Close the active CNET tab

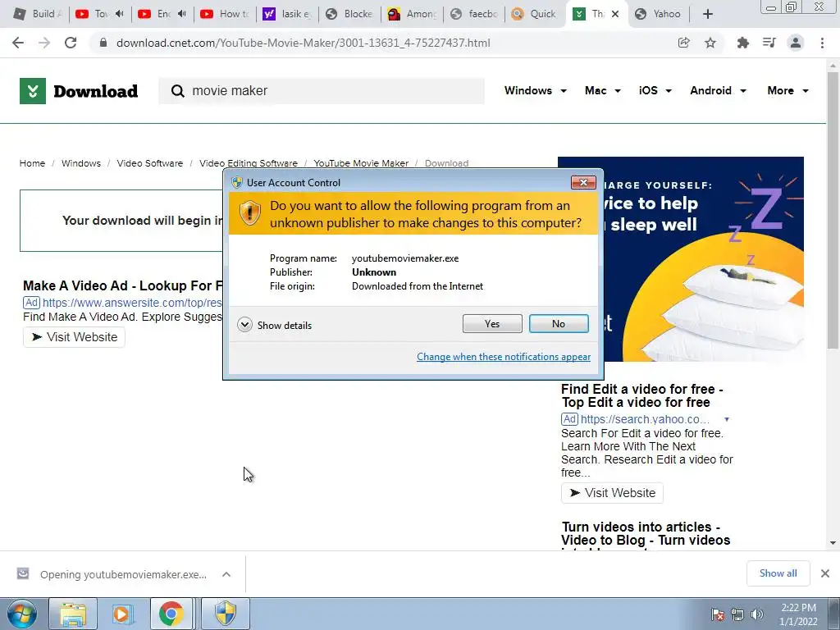click(x=615, y=14)
